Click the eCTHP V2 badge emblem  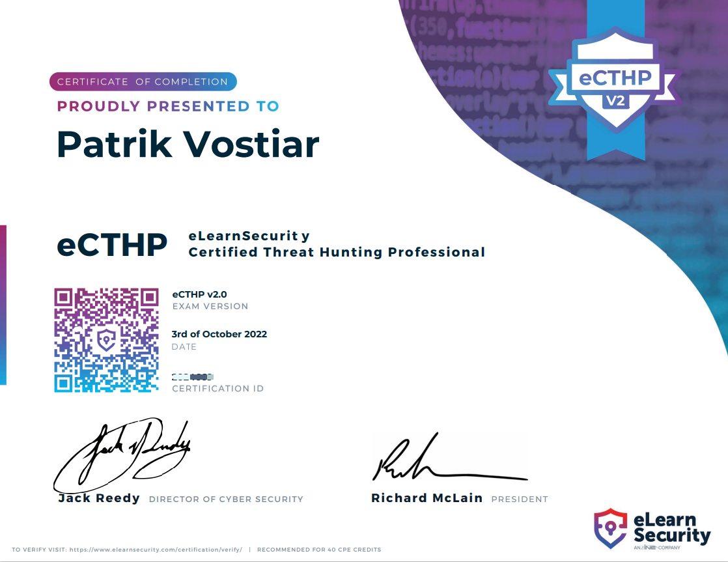tap(615, 79)
